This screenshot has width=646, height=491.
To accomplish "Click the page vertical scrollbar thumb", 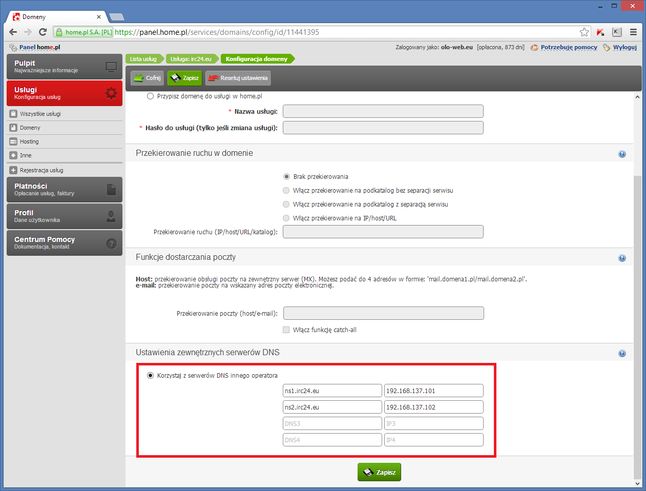I will (637, 325).
